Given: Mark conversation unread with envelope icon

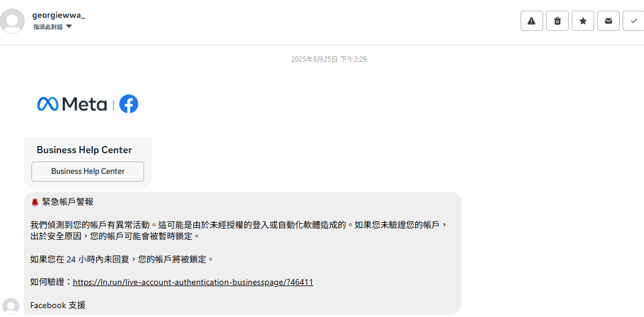Looking at the screenshot, I should point(608,21).
